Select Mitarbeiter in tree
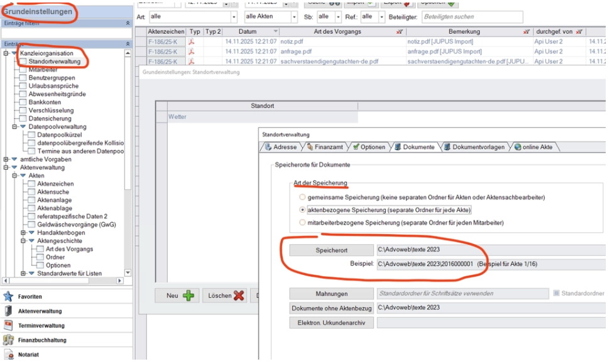Image resolution: width=612 pixels, height=364 pixels. [x=43, y=70]
